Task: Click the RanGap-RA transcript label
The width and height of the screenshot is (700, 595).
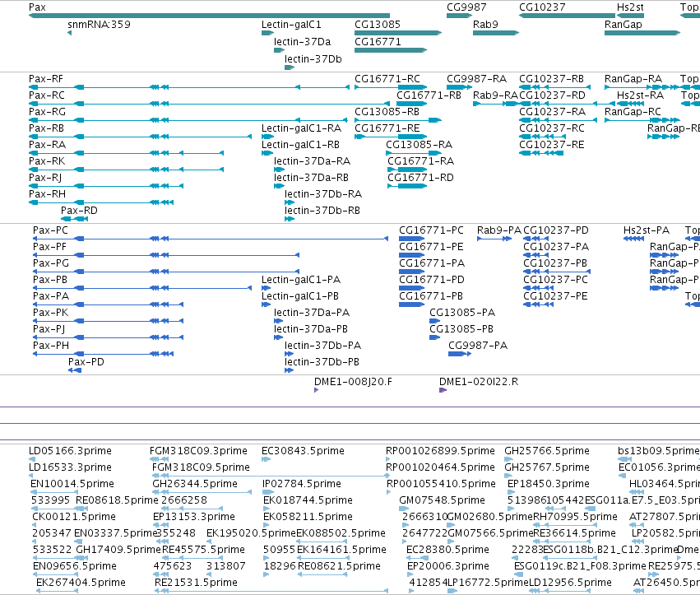Action: click(x=633, y=79)
